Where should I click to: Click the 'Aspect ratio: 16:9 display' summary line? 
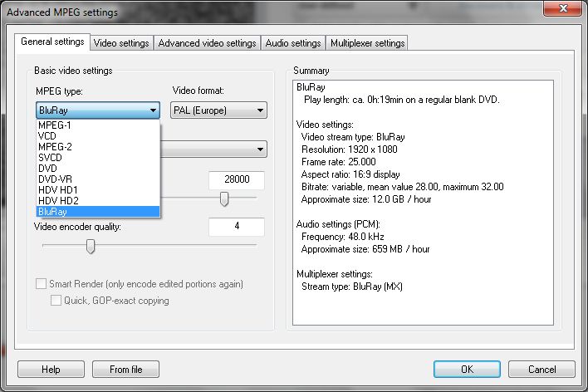point(350,174)
